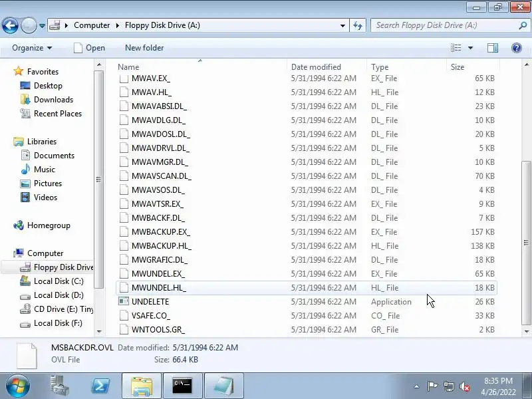This screenshot has height=399, width=532.
Task: Select the MWBACKUP.EX_ file icon
Action: tap(124, 231)
